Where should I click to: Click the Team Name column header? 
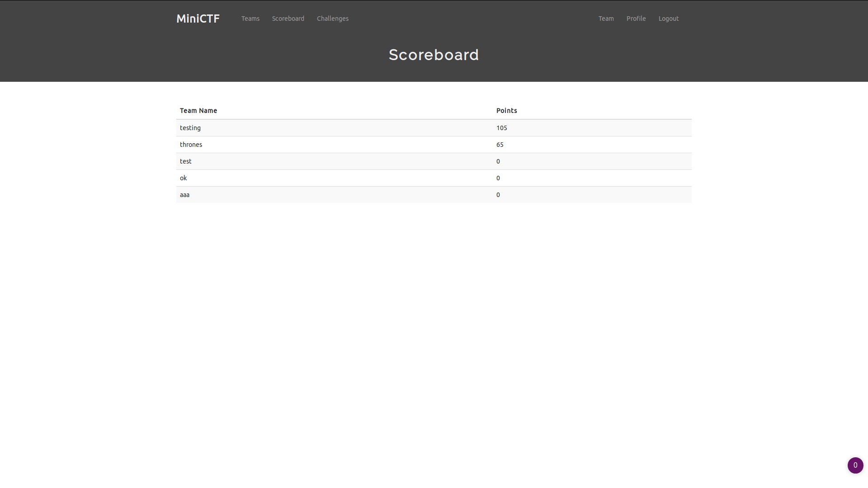click(x=198, y=111)
